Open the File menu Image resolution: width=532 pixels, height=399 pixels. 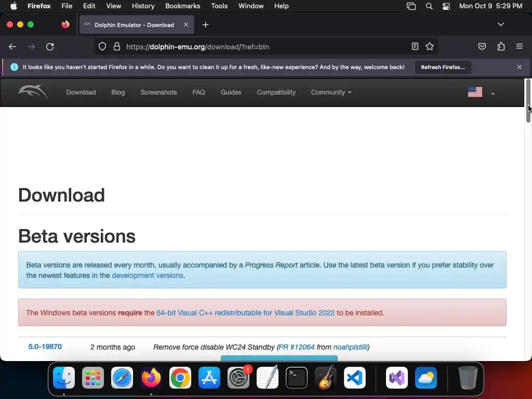point(66,6)
